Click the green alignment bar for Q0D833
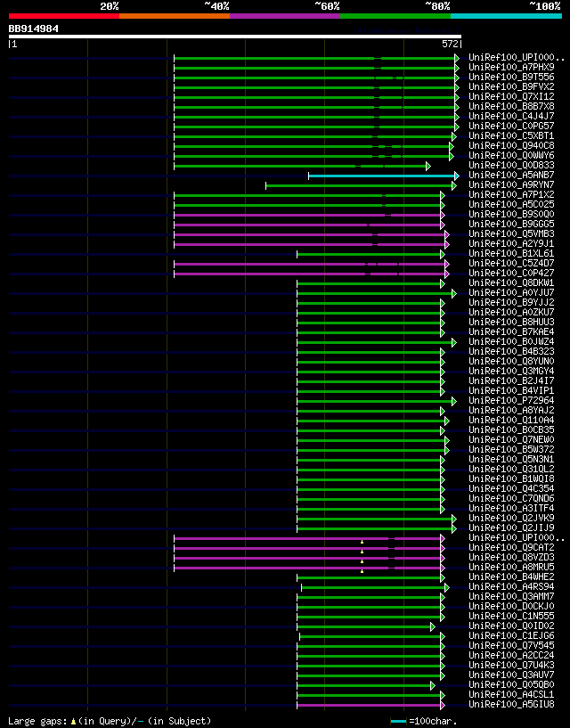570x728 pixels. [302, 167]
